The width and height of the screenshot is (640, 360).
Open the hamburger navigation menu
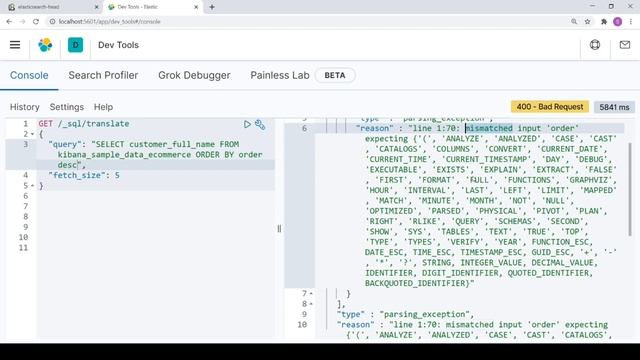(15, 45)
